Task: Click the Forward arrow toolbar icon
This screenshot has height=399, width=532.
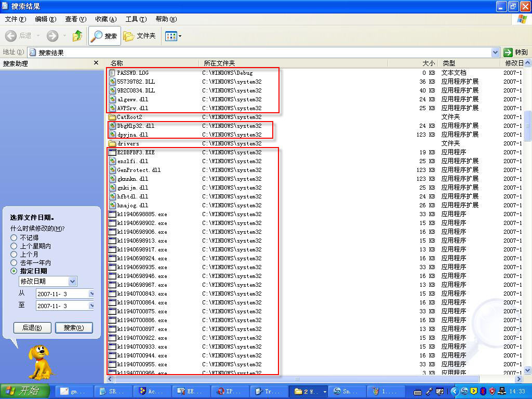Action: [52, 36]
